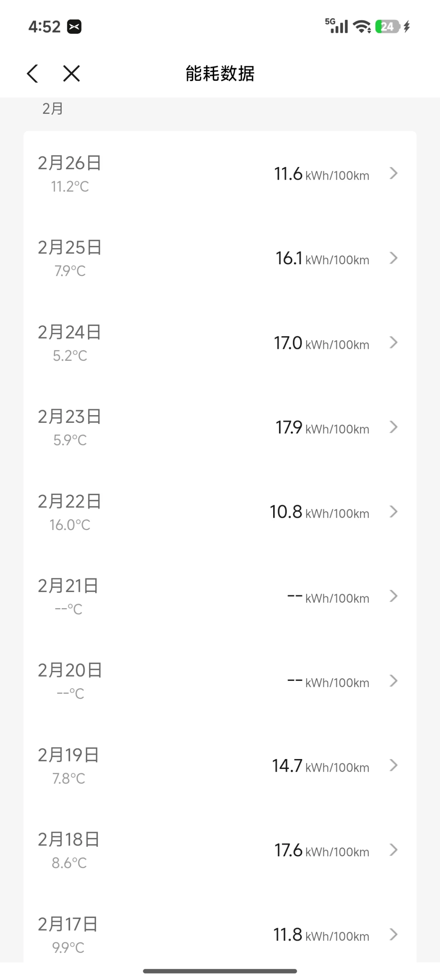Select the 17.6 kWh/100km reading

coord(321,851)
